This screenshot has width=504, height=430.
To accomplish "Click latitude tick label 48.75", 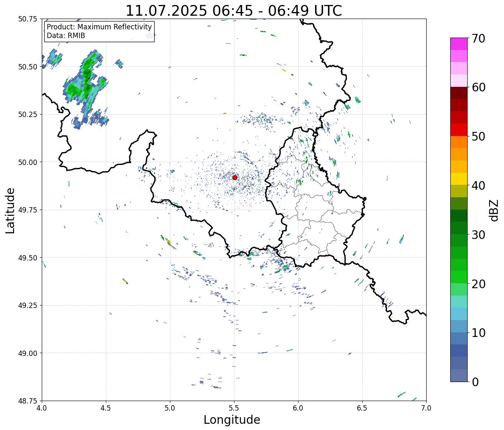I will 28,401.
